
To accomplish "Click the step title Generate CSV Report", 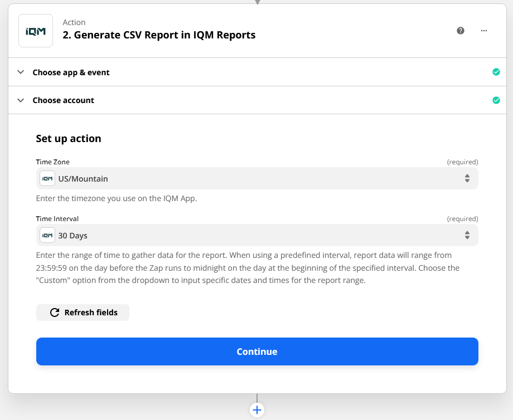I will (159, 35).
